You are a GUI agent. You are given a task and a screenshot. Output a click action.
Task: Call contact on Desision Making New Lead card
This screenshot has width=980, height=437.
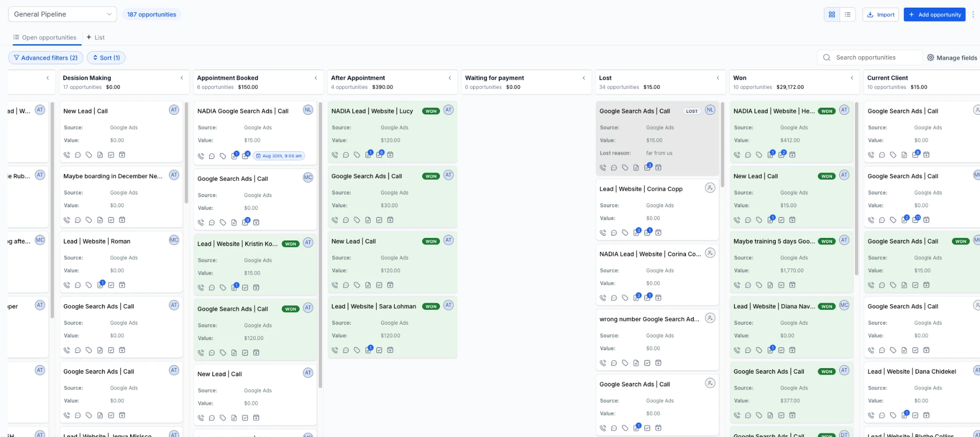pos(67,155)
